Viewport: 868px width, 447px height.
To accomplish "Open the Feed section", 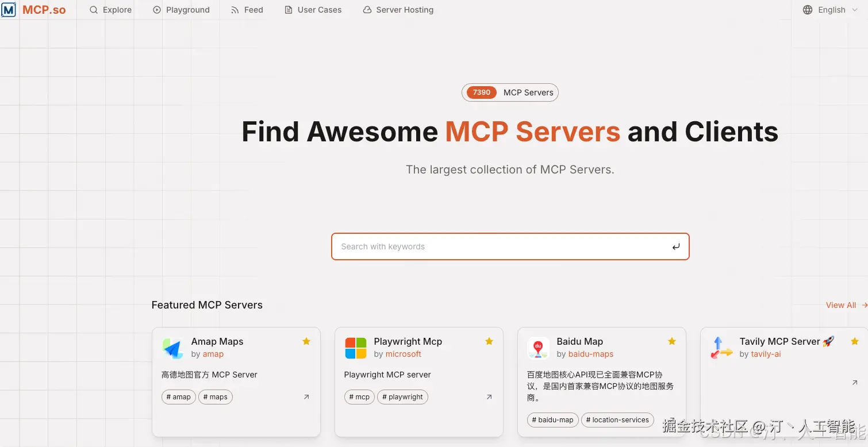I will (x=247, y=10).
